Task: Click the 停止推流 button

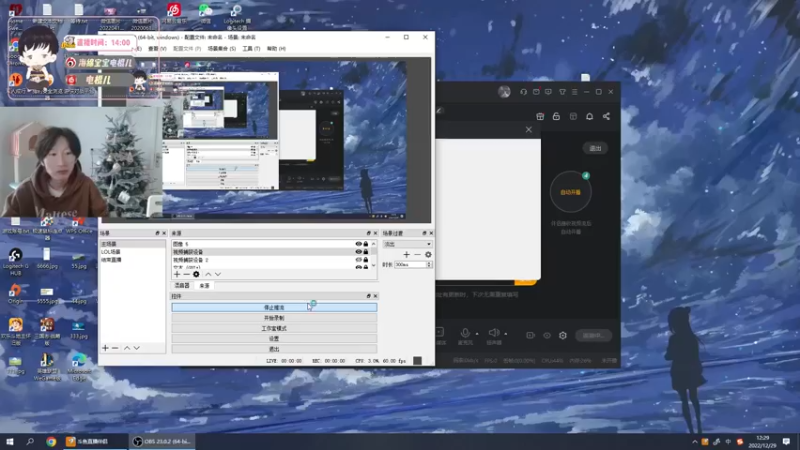Action: [274, 308]
